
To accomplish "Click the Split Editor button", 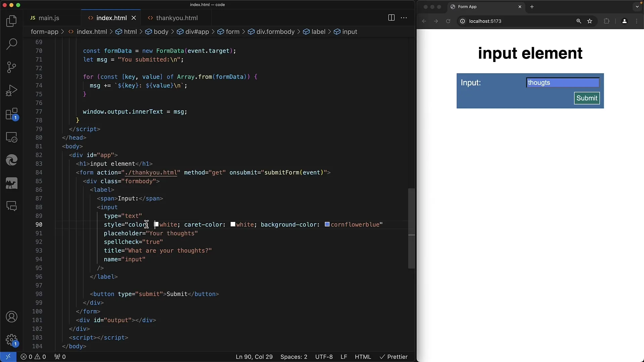I will coord(391,18).
